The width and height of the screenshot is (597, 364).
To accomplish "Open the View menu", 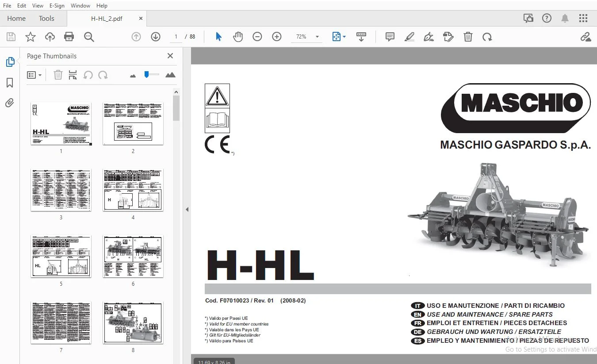I will coord(38,5).
